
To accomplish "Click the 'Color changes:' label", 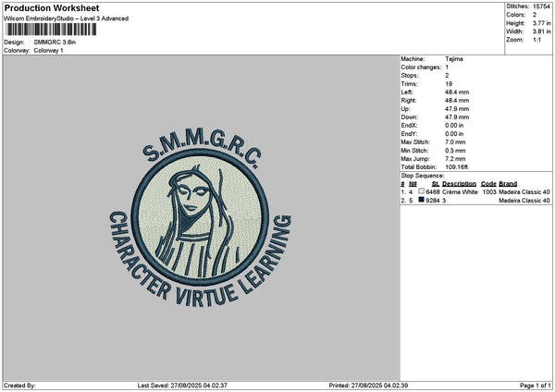I will [x=421, y=67].
